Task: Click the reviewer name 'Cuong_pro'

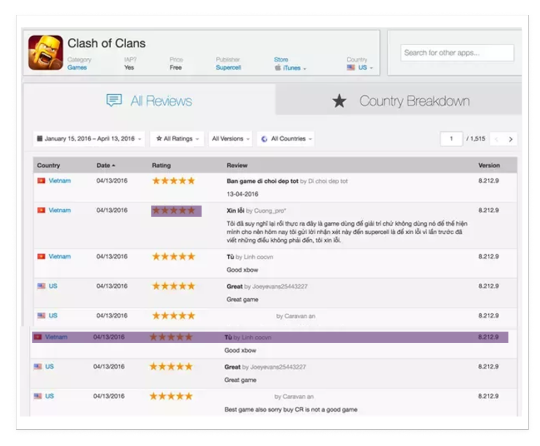Action: tap(270, 211)
